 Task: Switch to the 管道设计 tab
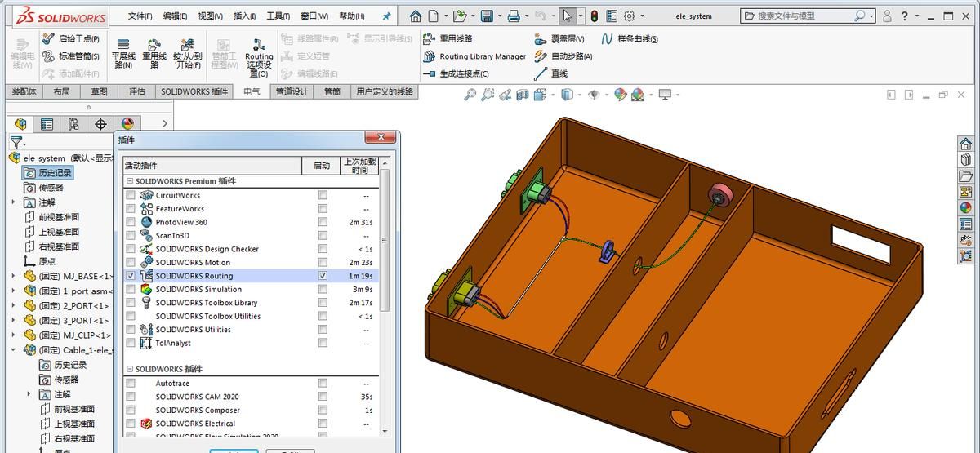(292, 92)
